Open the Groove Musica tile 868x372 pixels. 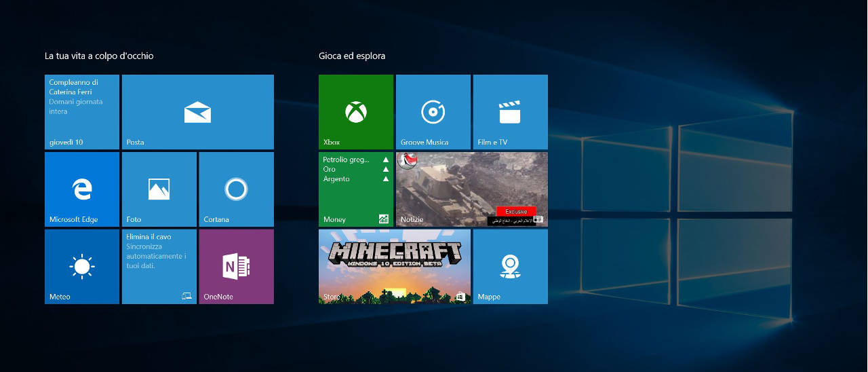click(433, 112)
